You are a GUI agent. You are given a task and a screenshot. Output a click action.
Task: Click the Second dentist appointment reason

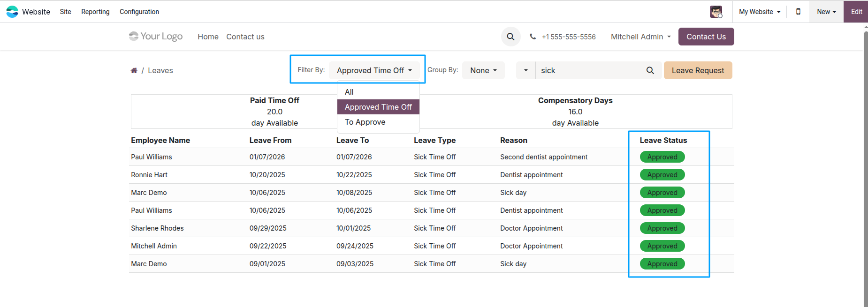click(x=544, y=157)
